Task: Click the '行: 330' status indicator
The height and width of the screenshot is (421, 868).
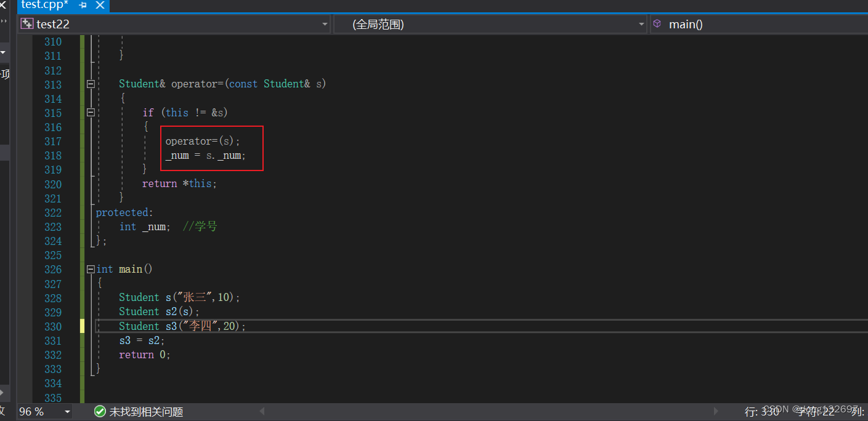Action: point(762,412)
